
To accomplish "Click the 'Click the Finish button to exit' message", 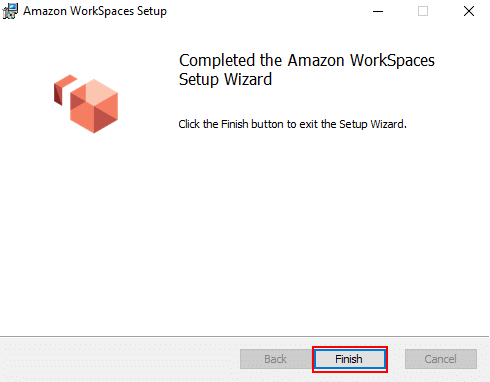I will click(292, 124).
